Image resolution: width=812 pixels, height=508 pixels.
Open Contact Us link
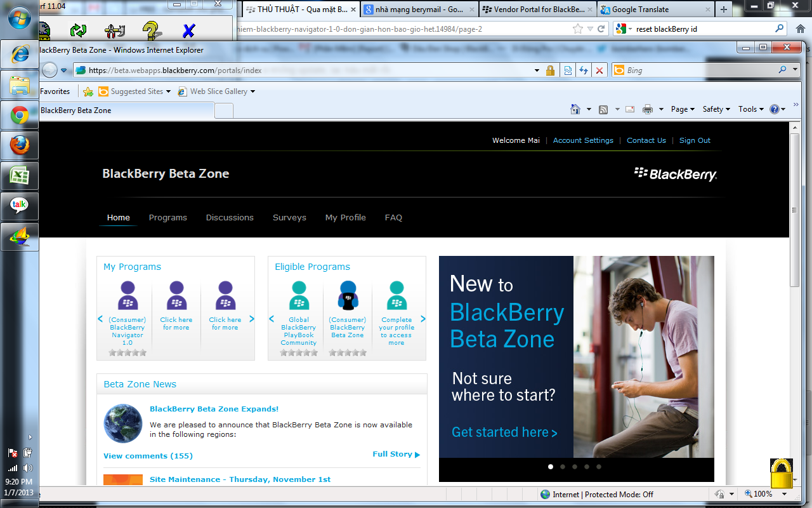click(646, 140)
